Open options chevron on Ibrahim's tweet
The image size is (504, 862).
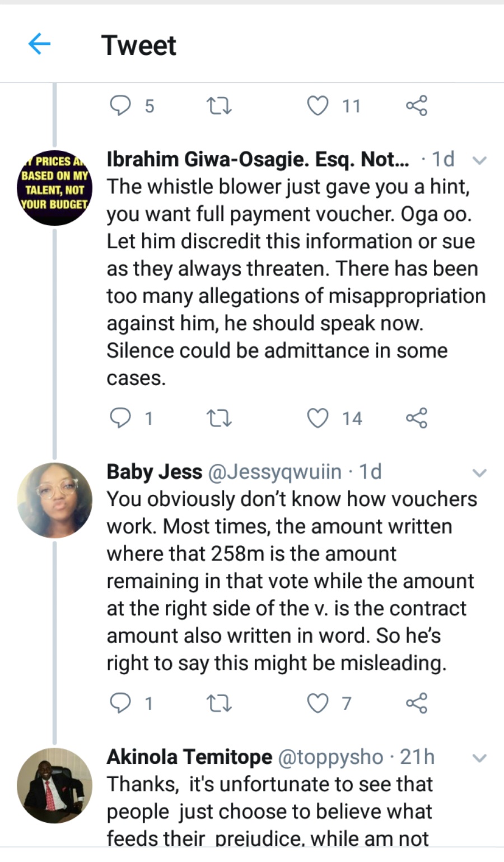tap(479, 160)
